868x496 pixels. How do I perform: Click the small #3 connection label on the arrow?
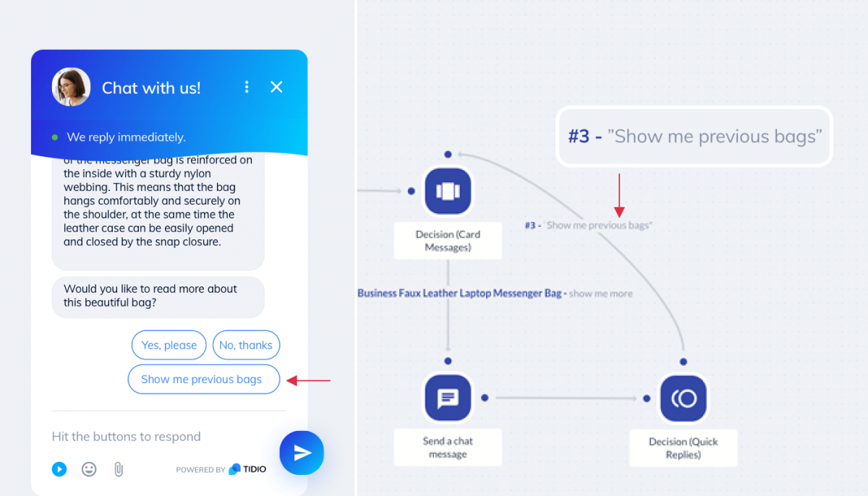[588, 226]
